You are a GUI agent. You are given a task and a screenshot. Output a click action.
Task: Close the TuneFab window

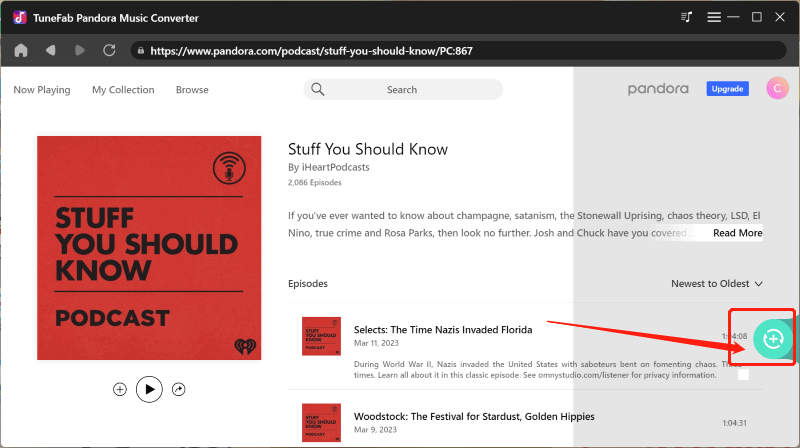780,17
